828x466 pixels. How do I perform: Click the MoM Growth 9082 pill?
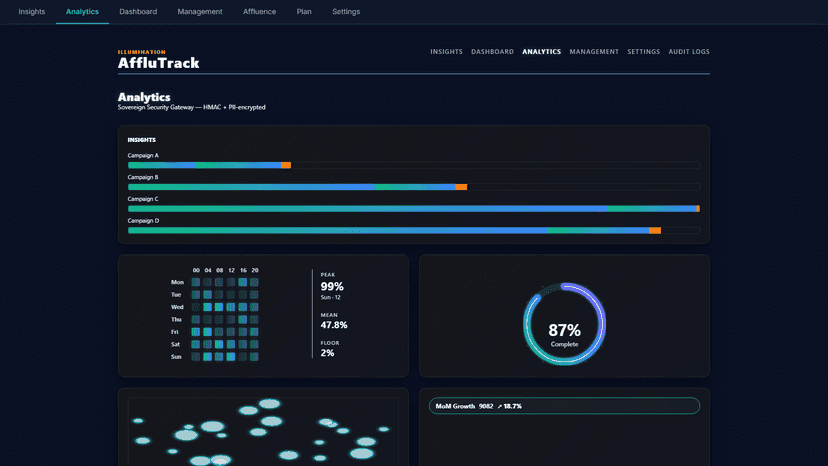point(564,406)
